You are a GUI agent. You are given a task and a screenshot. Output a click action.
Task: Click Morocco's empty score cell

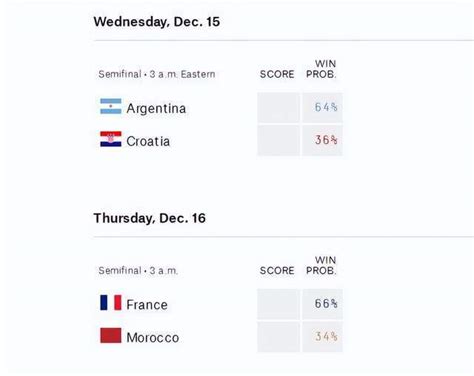(x=278, y=337)
